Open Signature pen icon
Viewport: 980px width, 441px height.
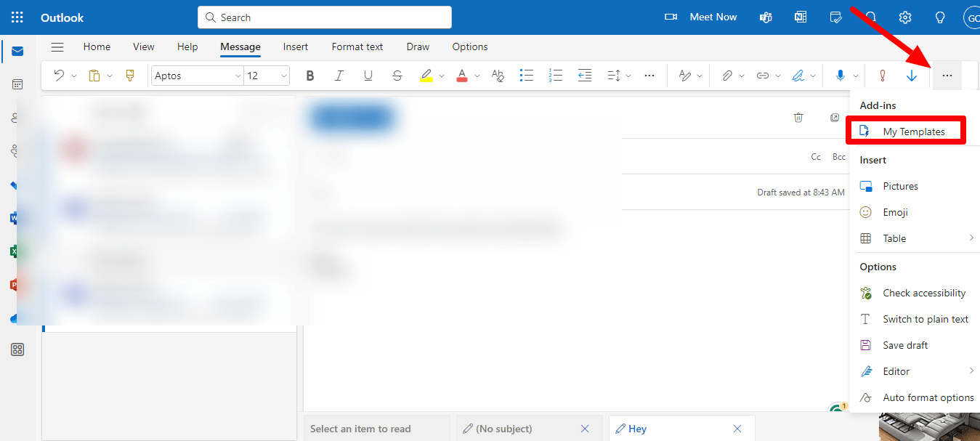pyautogui.click(x=798, y=76)
